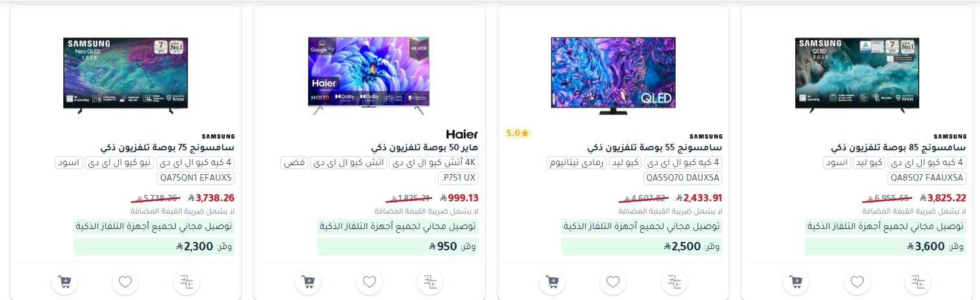Select model tag QA85Q7 FAAUXSA
Image resolution: width=980 pixels, height=300 pixels.
coord(927,177)
